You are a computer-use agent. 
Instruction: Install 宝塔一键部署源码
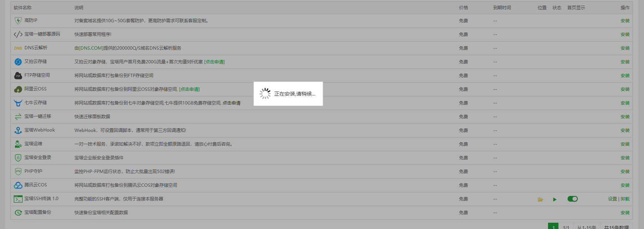pos(625,34)
